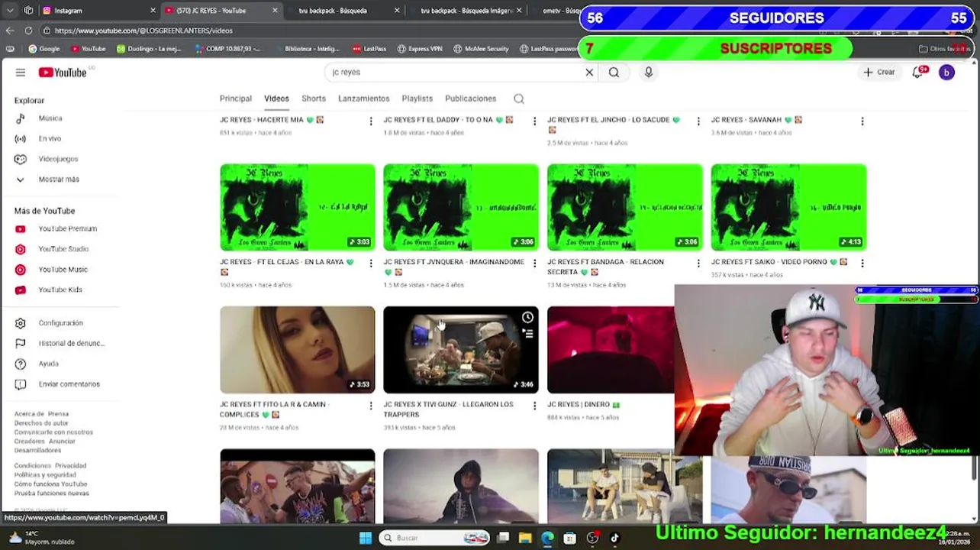Expand Mostrar más in sidebar
Screen dimensions: 980x550
(x=60, y=180)
